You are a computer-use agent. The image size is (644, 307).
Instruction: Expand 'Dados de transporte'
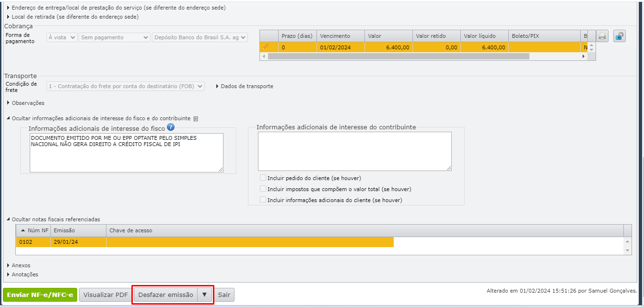tap(245, 86)
